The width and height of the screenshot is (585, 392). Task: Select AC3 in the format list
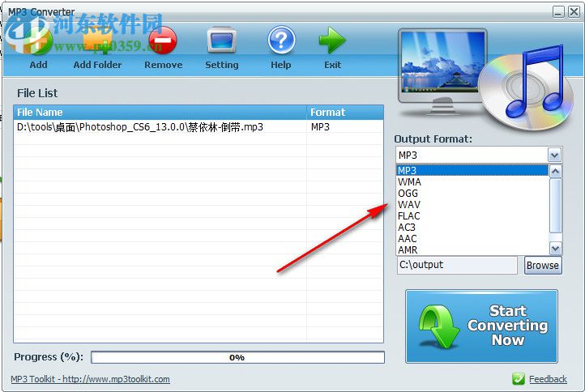pos(472,227)
